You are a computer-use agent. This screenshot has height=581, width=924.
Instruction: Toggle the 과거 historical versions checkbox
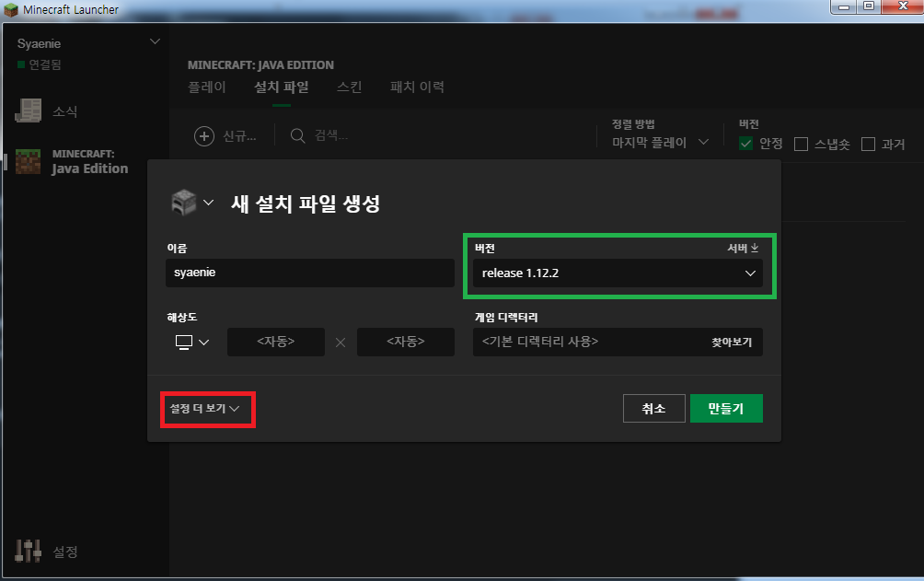point(868,144)
